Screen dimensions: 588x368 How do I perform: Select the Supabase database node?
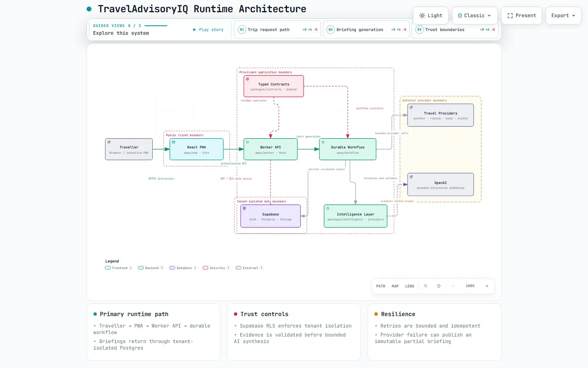pos(271,216)
